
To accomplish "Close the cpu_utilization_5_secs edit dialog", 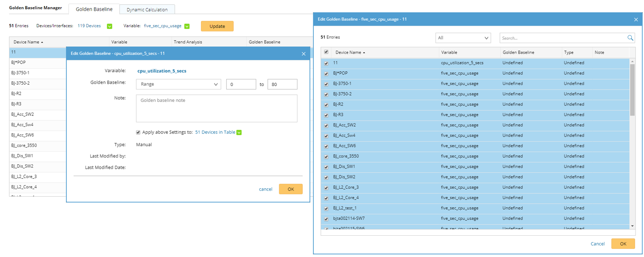I will (304, 54).
